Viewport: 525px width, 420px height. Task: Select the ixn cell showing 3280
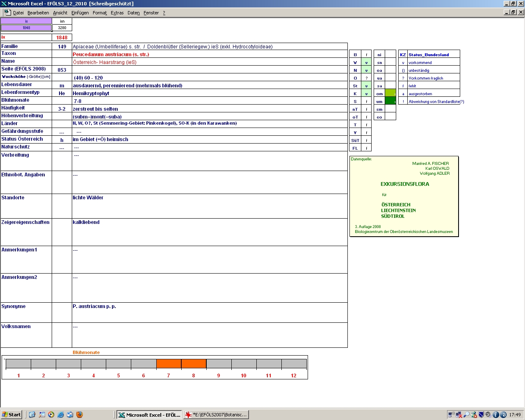point(62,28)
